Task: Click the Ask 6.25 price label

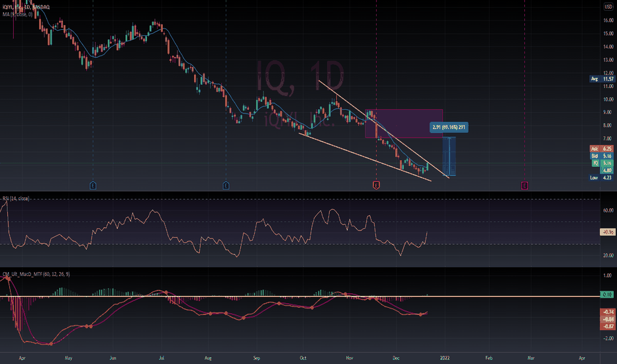Action: (602, 149)
